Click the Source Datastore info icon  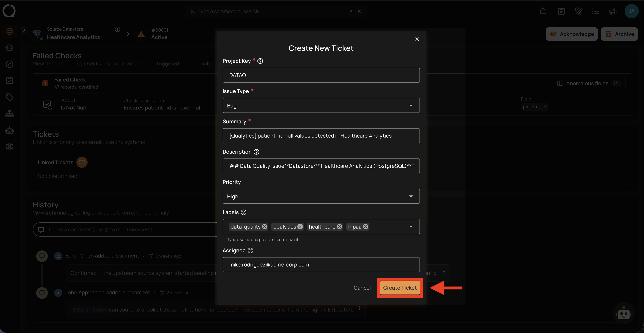(x=117, y=29)
